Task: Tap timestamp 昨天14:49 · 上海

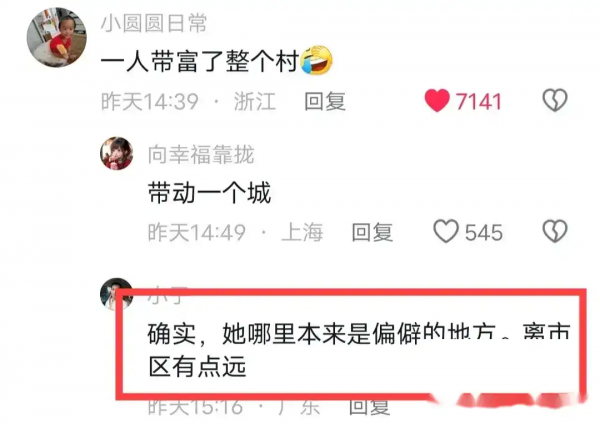Action: tap(235, 232)
